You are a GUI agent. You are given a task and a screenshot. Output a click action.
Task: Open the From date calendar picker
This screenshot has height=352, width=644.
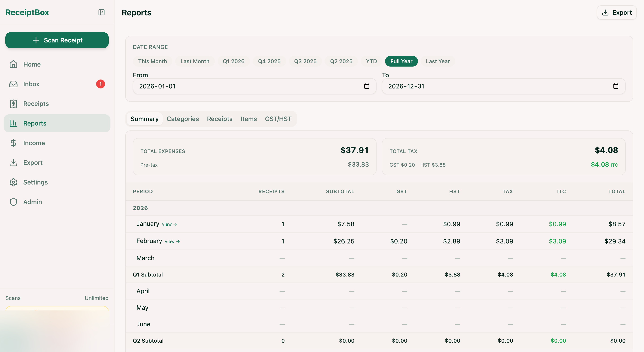367,86
